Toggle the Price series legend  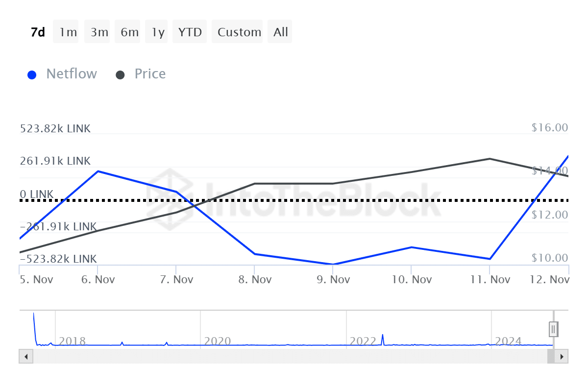tap(150, 74)
